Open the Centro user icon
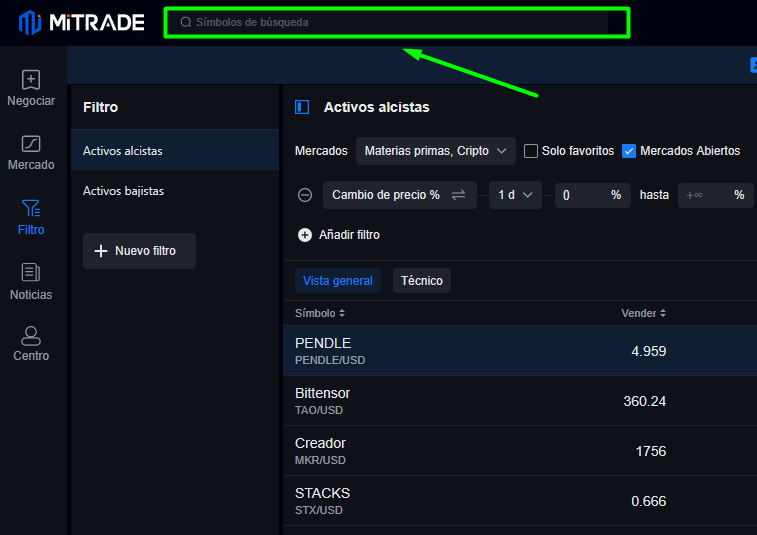Image resolution: width=757 pixels, height=535 pixels. tap(31, 336)
